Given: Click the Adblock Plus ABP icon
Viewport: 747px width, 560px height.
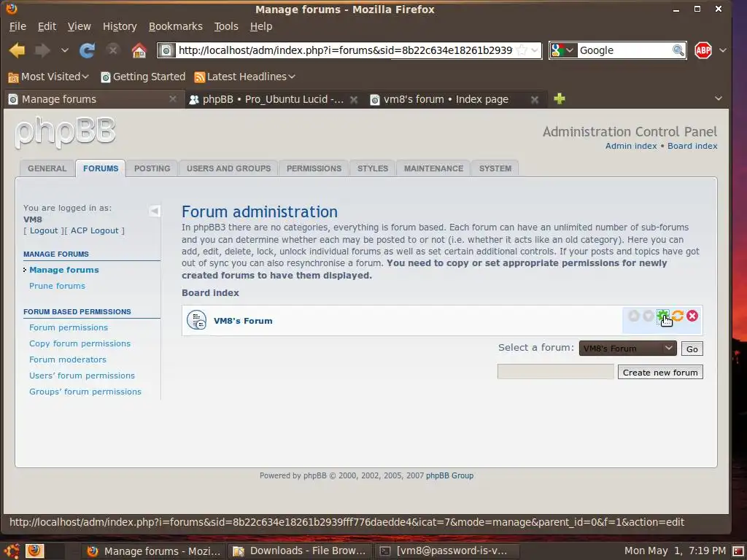Looking at the screenshot, I should 703,50.
